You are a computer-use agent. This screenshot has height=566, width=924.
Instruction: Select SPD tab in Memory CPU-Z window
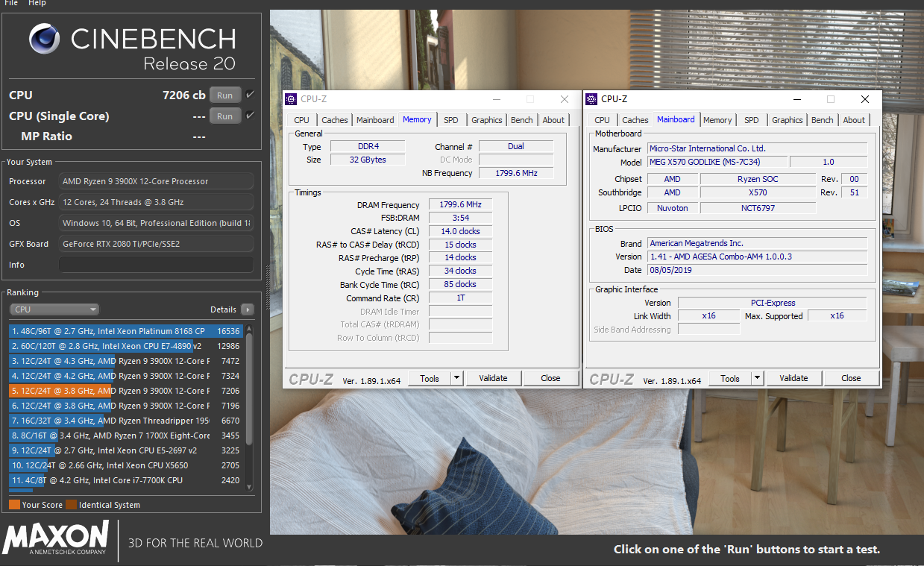[x=451, y=120]
